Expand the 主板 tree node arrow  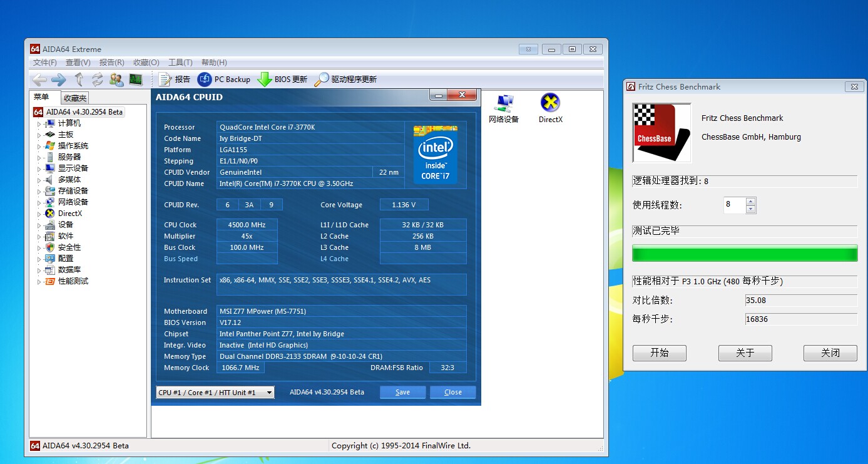[39, 135]
